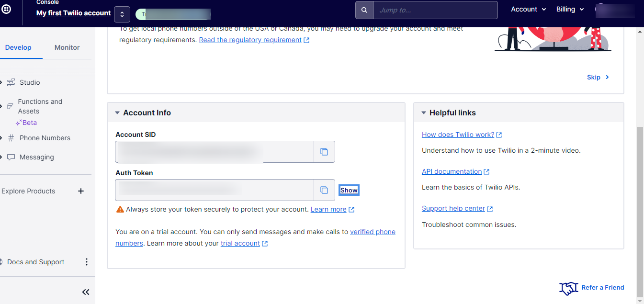This screenshot has width=644, height=304.
Task: Click the Studio flow icon
Action: pyautogui.click(x=11, y=82)
